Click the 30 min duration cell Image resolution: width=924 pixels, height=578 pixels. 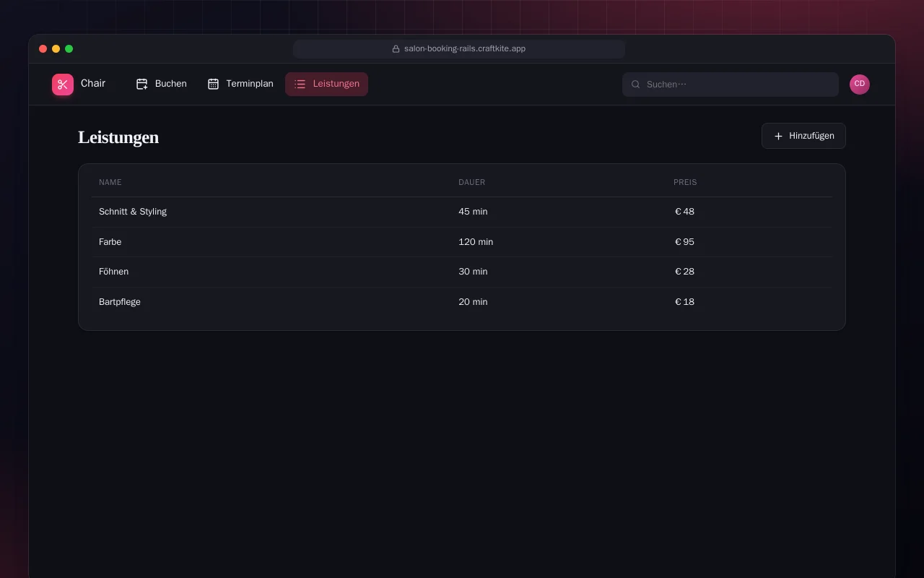click(473, 272)
